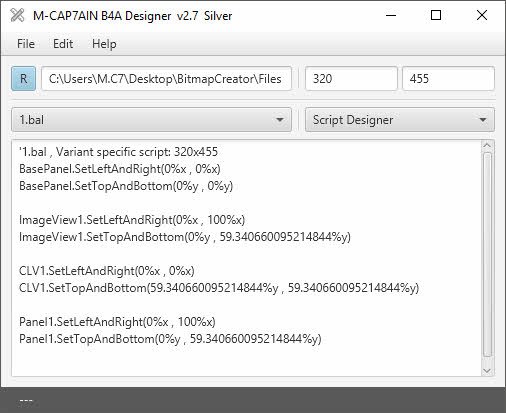Viewport: 506px width, 413px height.
Task: Expand the Script Designer dropdown
Action: (400, 120)
